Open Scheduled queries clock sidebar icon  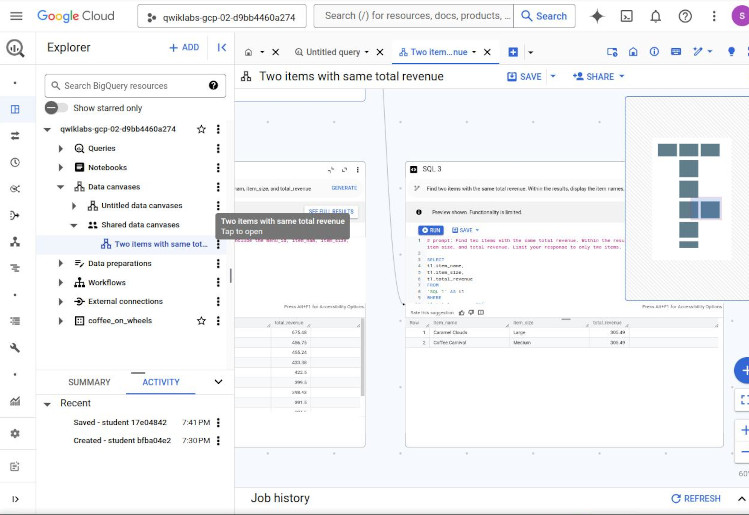pos(15,162)
